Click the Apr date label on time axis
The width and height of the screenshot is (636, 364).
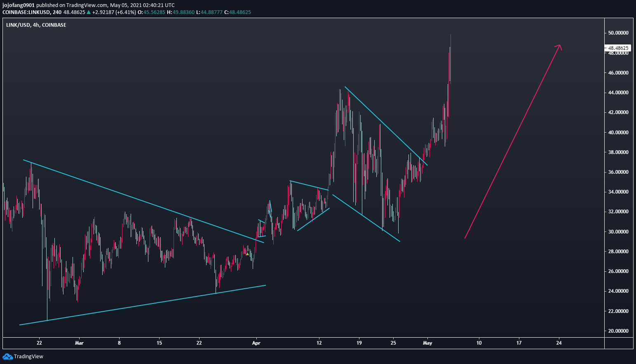pos(256,343)
